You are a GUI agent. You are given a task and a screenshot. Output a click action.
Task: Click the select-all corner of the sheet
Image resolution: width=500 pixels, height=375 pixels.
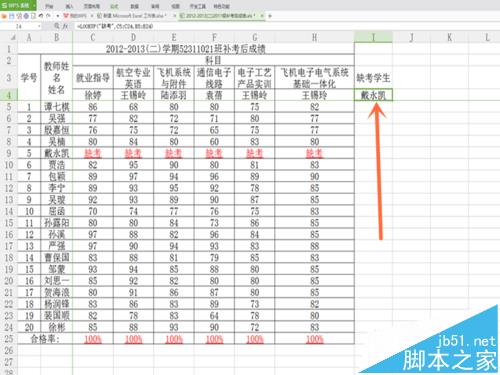pyautogui.click(x=9, y=37)
